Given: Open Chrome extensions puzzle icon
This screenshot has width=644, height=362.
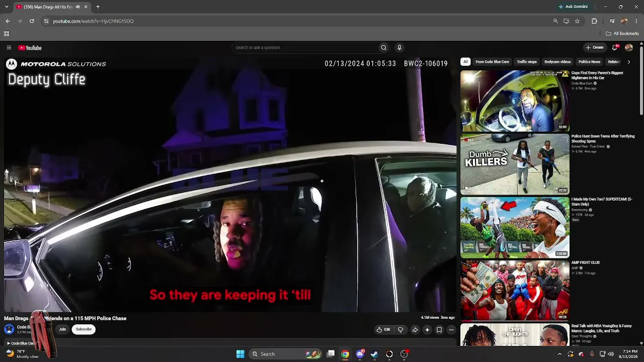Looking at the screenshot, I should (x=594, y=21).
